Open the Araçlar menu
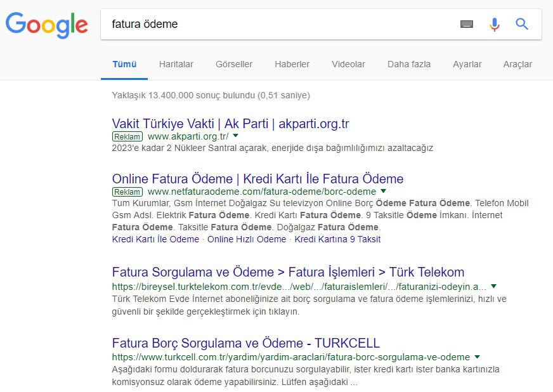553x392 pixels. [517, 64]
